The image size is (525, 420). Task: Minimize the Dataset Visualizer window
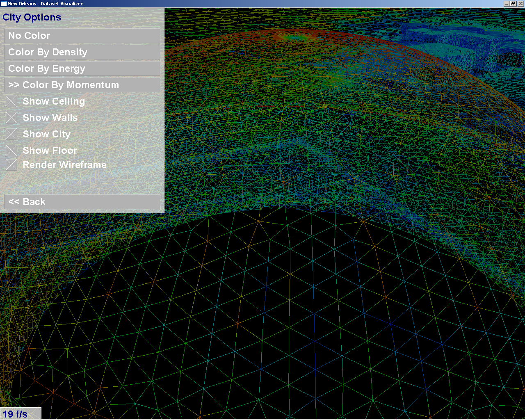[507, 4]
